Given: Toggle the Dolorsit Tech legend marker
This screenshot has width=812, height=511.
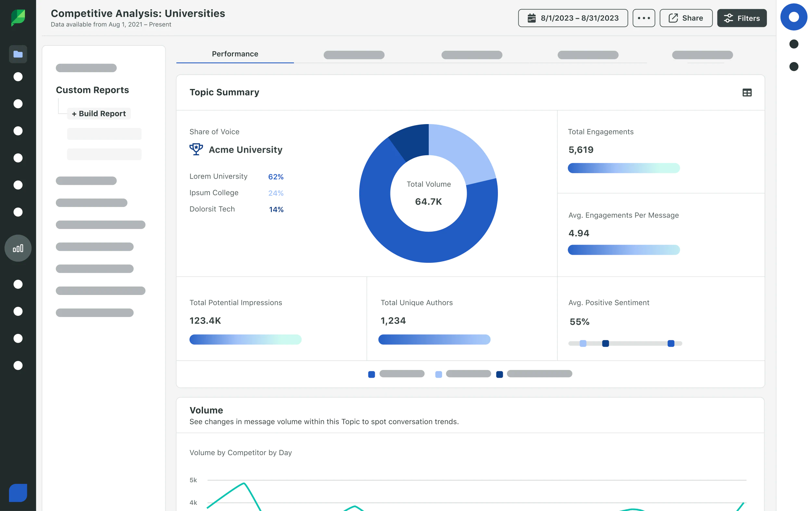Looking at the screenshot, I should pyautogui.click(x=500, y=374).
